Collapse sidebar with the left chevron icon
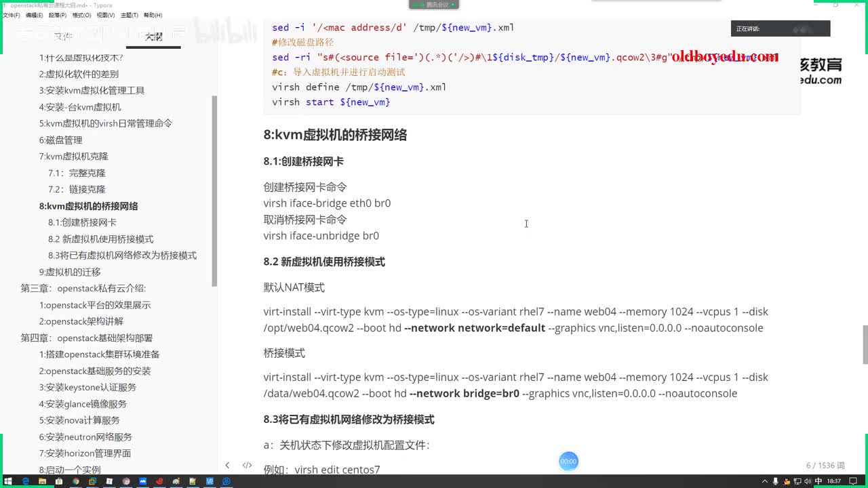Screen dimensions: 868x488 click(227, 465)
